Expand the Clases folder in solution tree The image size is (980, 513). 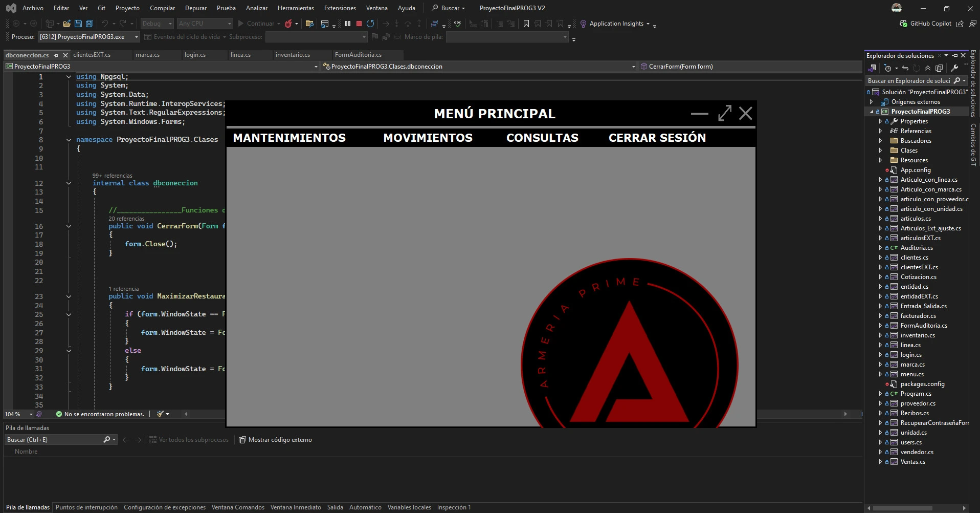pyautogui.click(x=880, y=151)
